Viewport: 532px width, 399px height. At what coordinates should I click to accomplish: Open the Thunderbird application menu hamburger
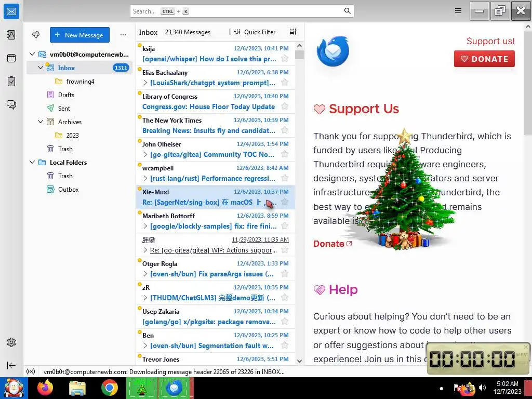pyautogui.click(x=458, y=11)
